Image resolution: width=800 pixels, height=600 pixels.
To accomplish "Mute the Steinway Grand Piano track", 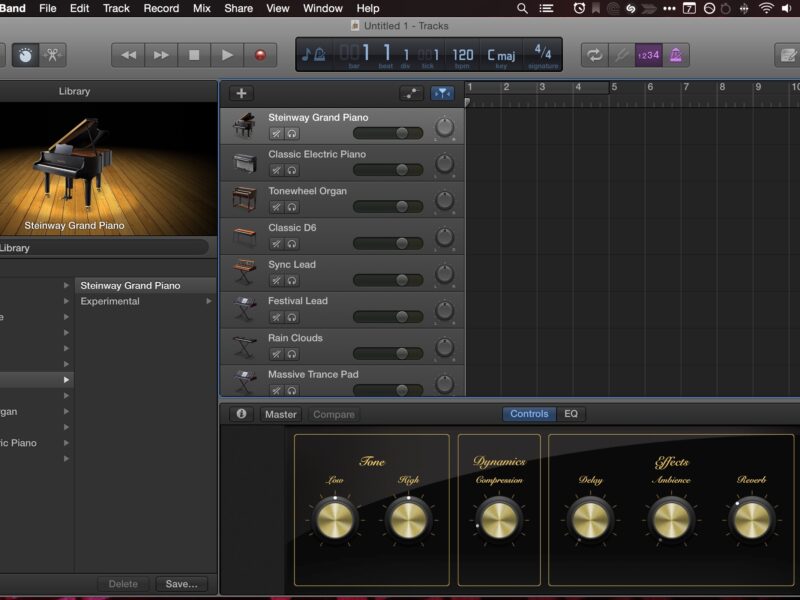I will click(x=276, y=133).
